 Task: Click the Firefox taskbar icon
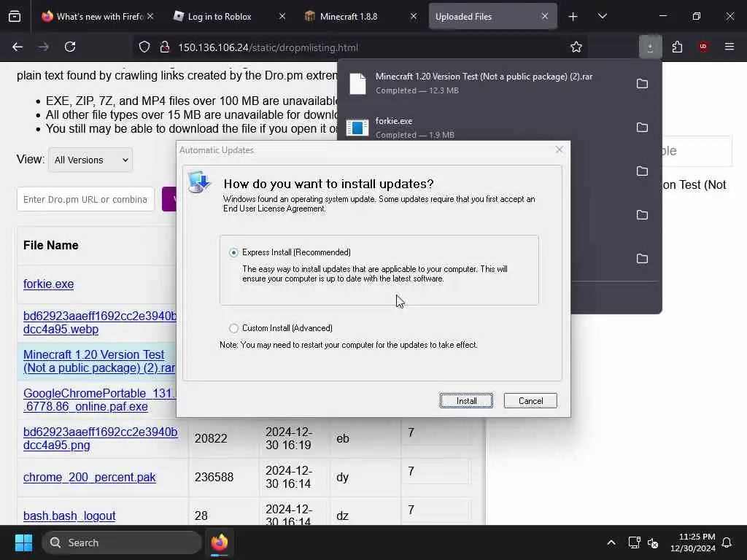[x=220, y=542]
